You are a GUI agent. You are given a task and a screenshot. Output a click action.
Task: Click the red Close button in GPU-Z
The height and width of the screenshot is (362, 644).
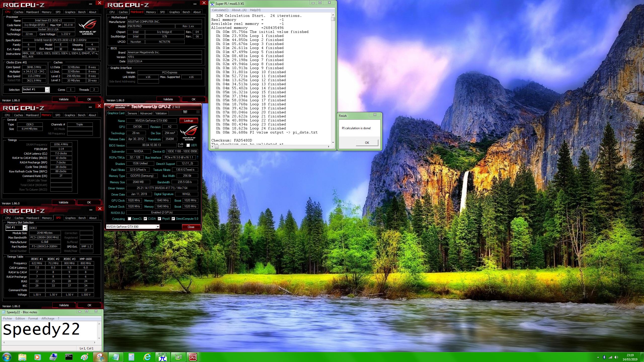coord(191,227)
